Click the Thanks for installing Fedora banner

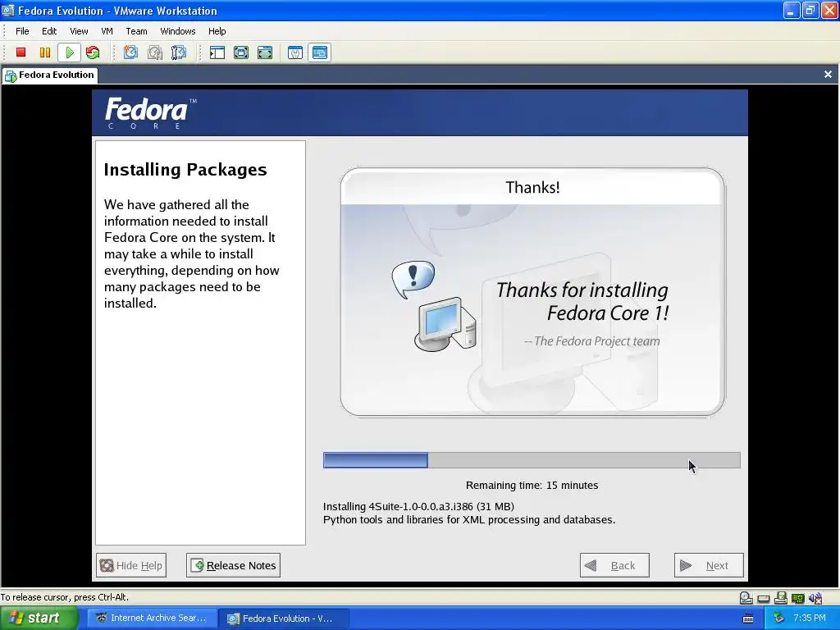coord(532,292)
